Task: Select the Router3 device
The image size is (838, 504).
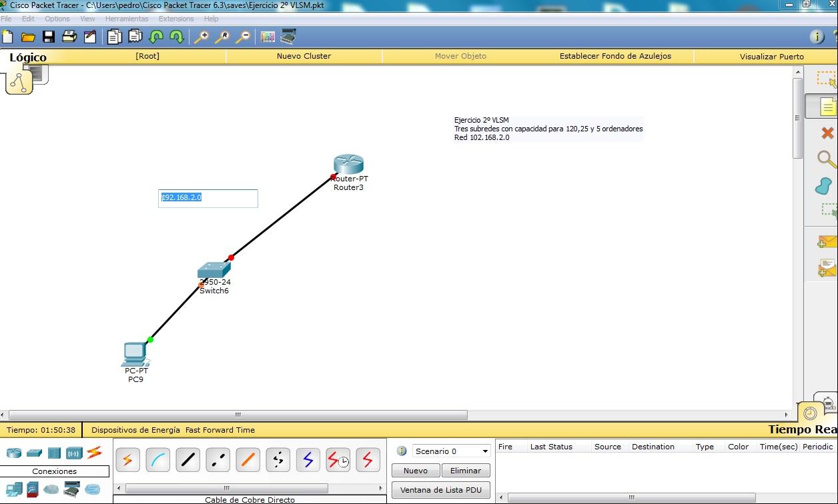Action: 348,164
